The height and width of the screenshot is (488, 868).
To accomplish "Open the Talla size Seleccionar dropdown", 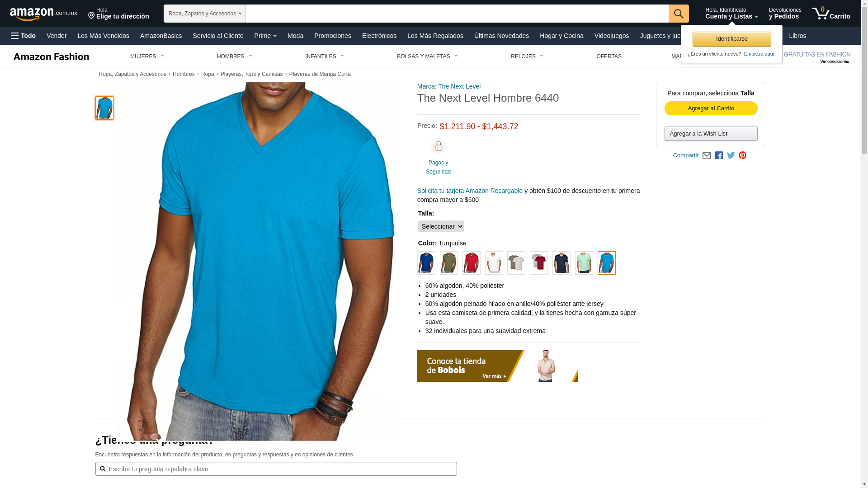I will click(441, 226).
